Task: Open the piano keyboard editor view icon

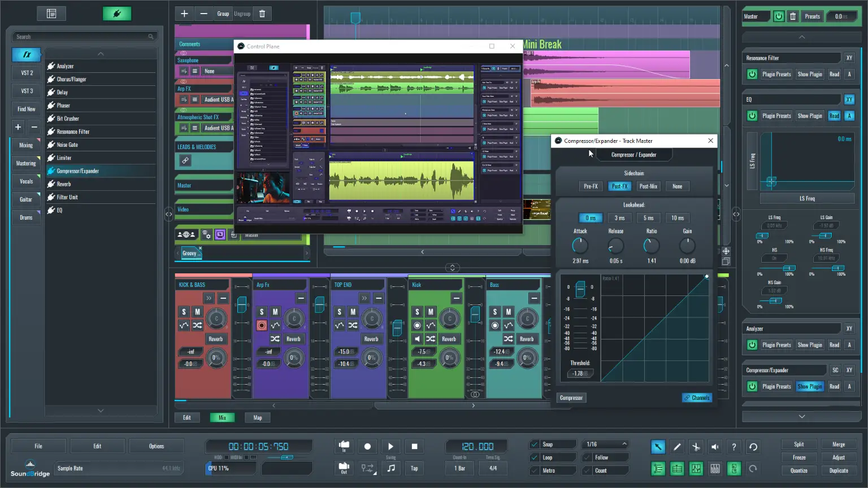Action: [715, 469]
